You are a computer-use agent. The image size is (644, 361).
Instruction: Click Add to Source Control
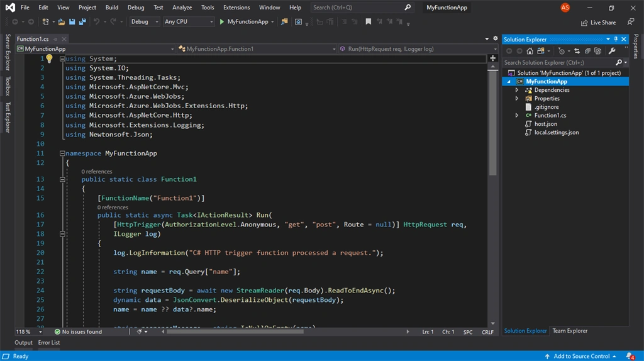click(x=580, y=356)
